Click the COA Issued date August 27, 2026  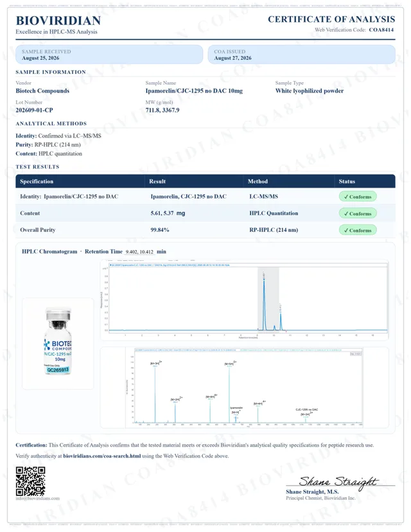(x=232, y=58)
